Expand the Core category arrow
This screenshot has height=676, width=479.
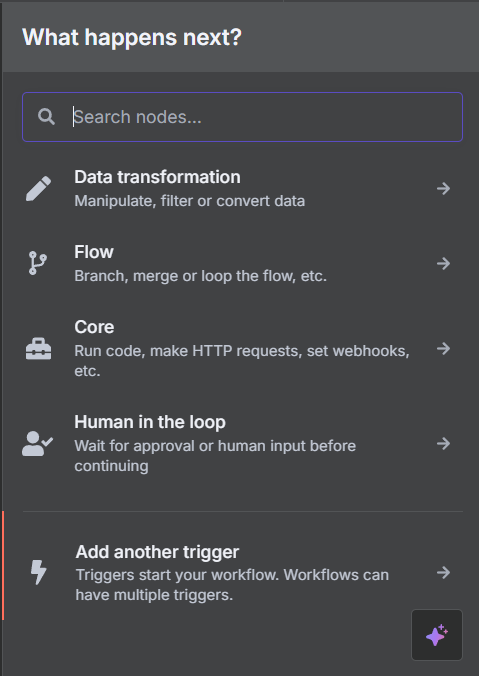[x=443, y=348]
